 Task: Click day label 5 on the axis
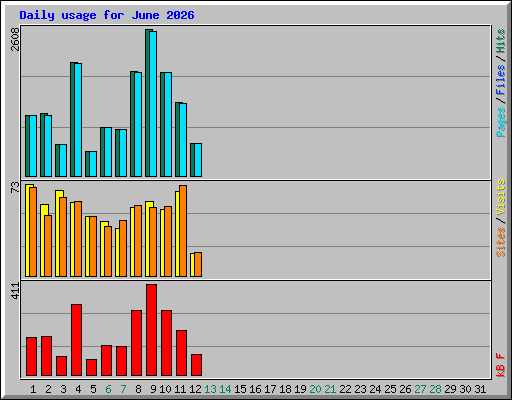(93, 389)
